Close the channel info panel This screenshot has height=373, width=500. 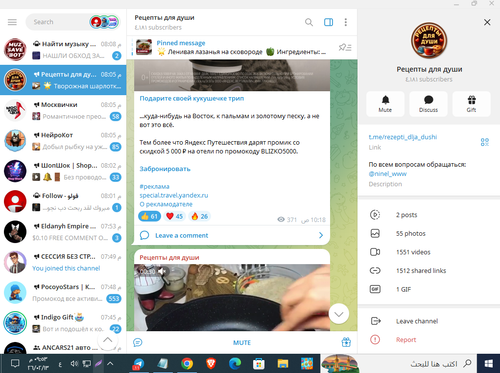[x=487, y=22]
